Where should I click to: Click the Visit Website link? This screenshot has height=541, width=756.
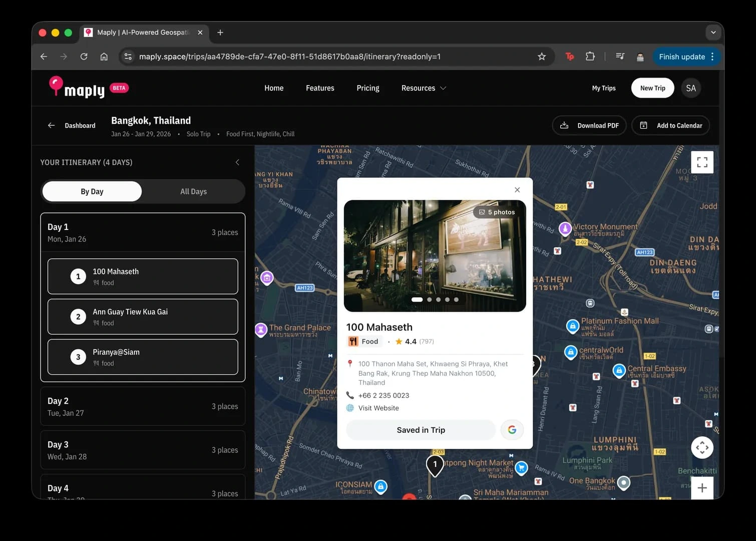[379, 408]
